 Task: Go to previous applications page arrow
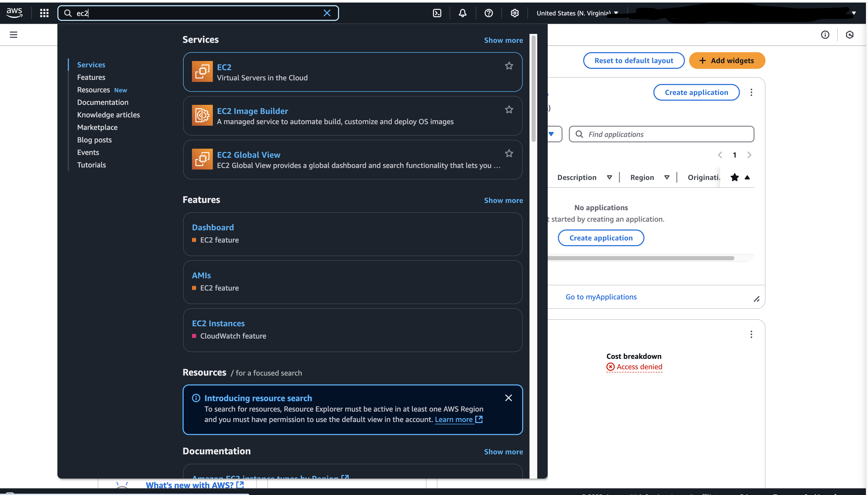pyautogui.click(x=720, y=155)
